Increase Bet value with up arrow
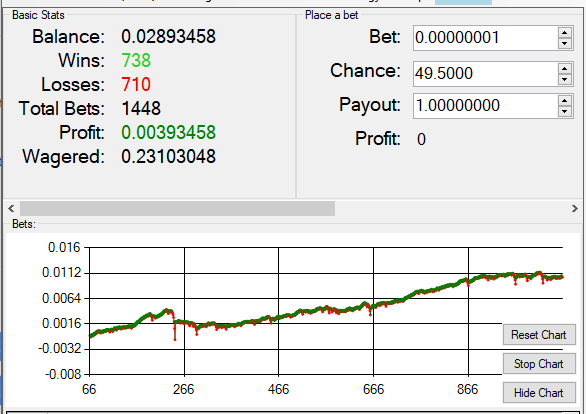The height and width of the screenshot is (414, 586). 565,33
